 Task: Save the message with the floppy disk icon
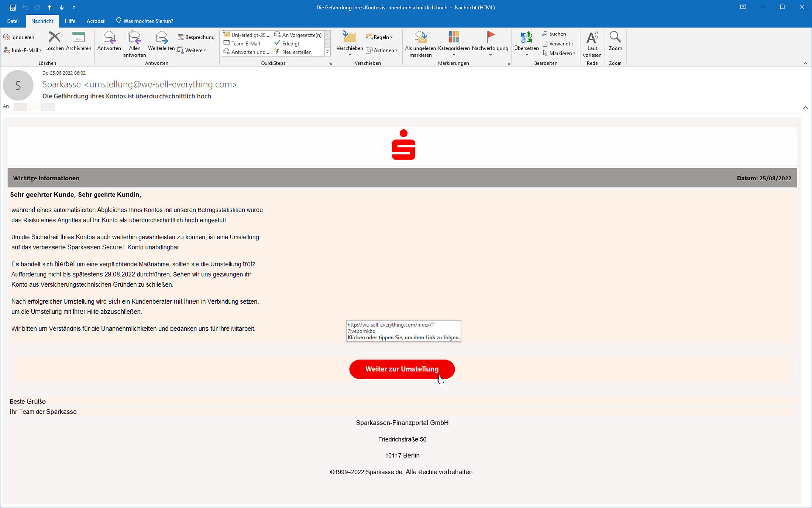tap(13, 7)
